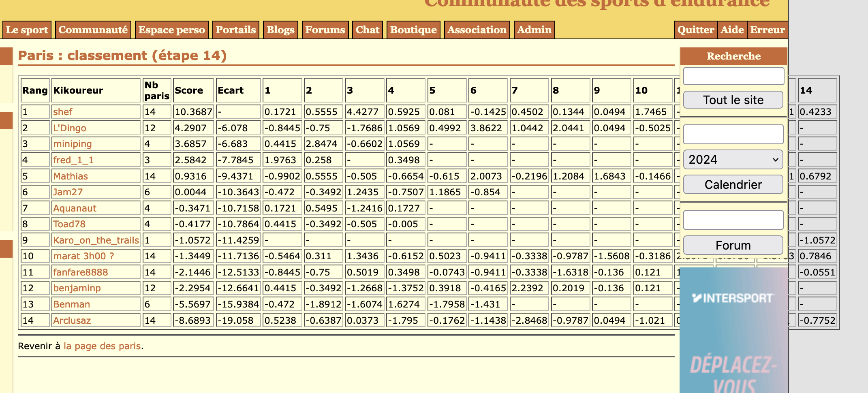Viewport: 868px width, 393px height.
Task: Open the Le sport menu
Action: [27, 30]
